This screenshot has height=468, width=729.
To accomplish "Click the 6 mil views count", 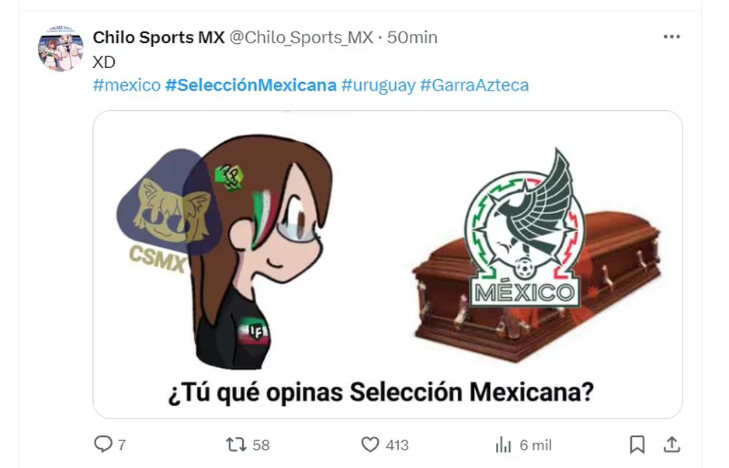I will (536, 445).
